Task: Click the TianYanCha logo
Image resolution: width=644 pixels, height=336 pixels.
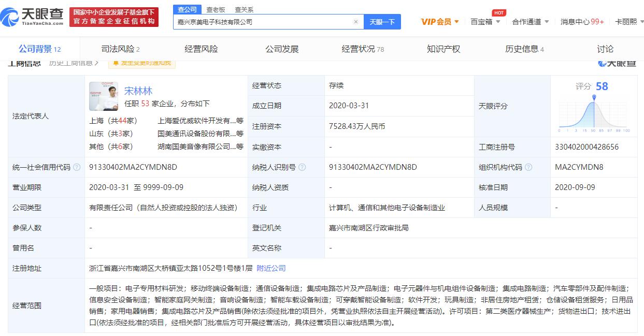Action: coord(33,17)
